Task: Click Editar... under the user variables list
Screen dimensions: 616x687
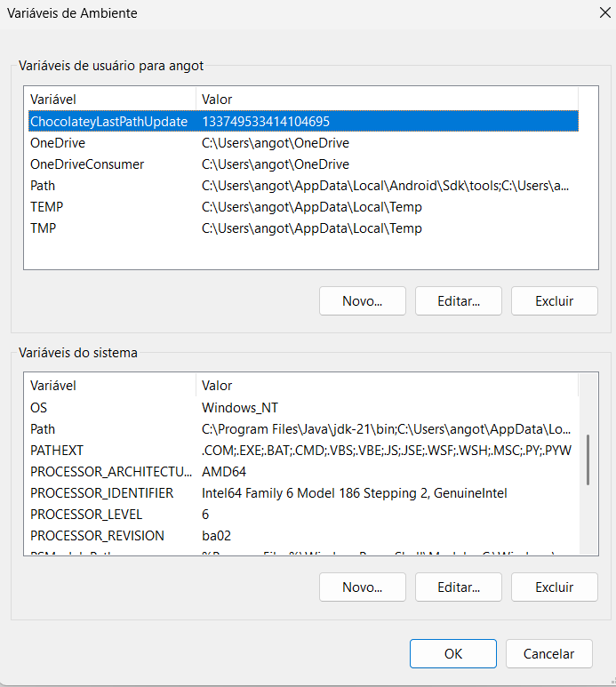Action: click(458, 300)
